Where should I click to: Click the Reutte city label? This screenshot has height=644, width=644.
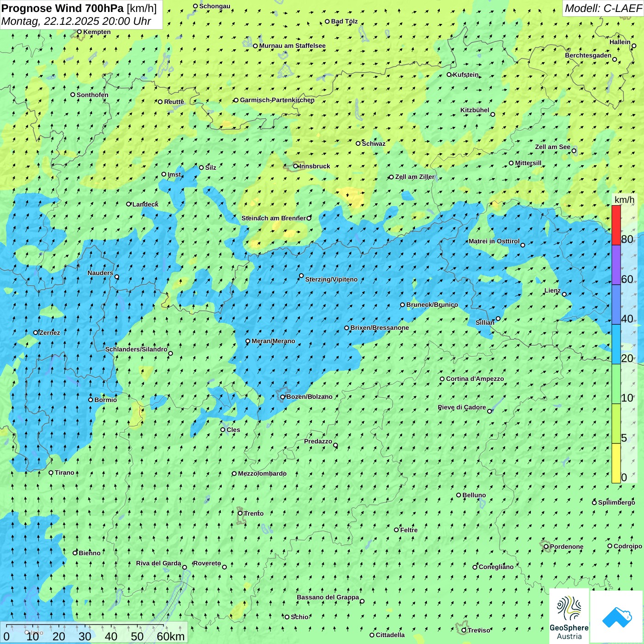pyautogui.click(x=174, y=102)
